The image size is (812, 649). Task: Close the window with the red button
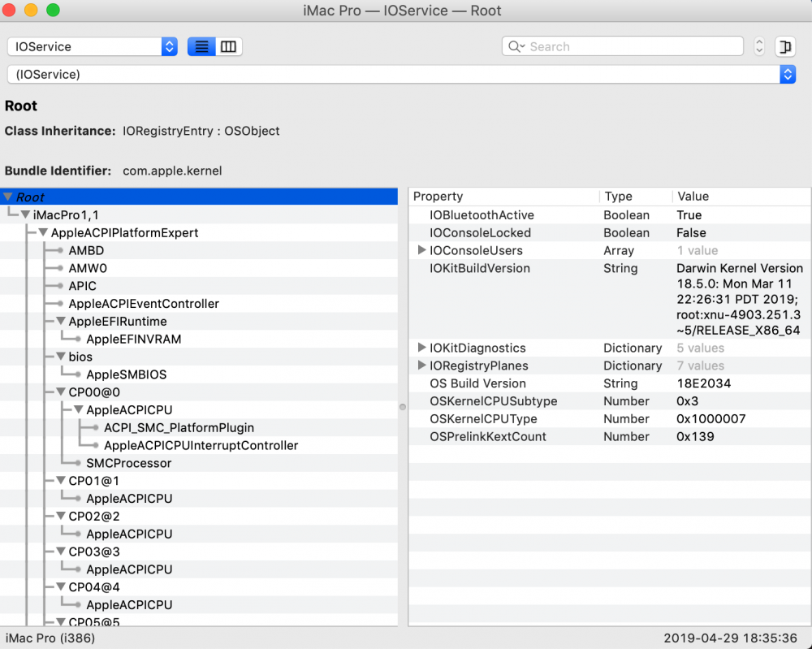(9, 10)
